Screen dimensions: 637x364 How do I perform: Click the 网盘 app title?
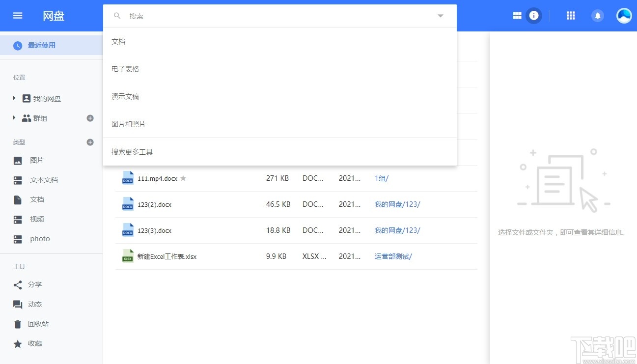pyautogui.click(x=54, y=16)
